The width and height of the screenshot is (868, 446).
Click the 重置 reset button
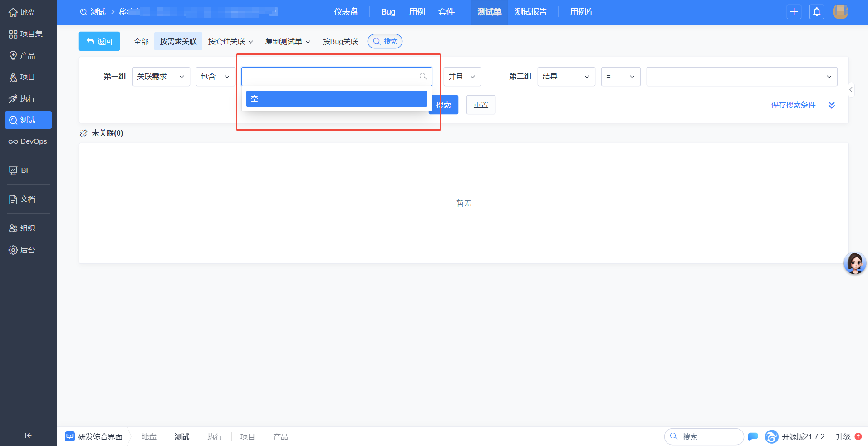pyautogui.click(x=481, y=105)
